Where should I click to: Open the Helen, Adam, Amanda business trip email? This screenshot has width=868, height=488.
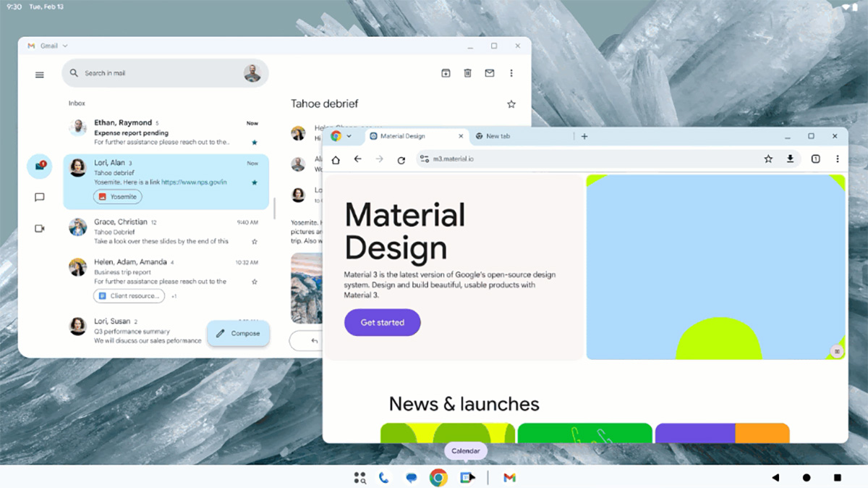point(166,279)
